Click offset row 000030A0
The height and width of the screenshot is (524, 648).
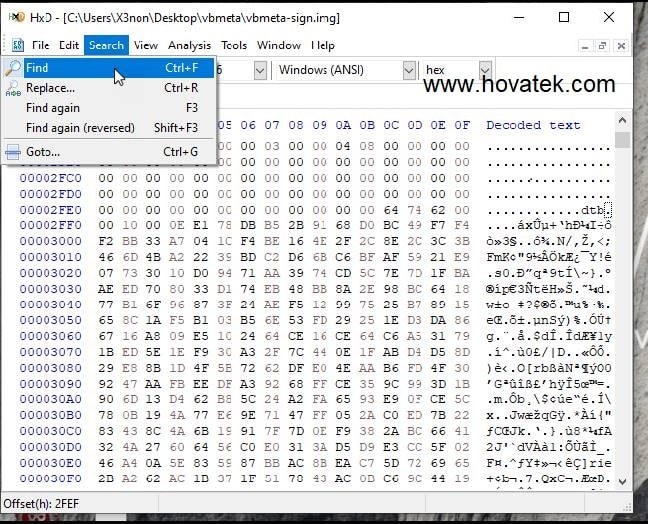point(50,400)
